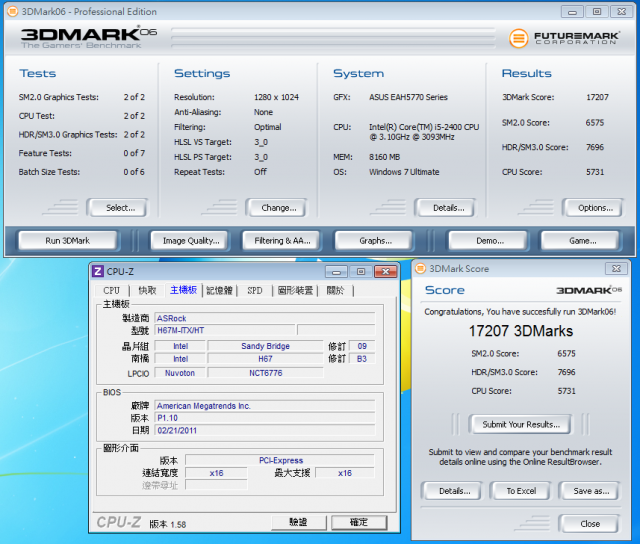Viewport: 640px width, 544px height.
Task: Click the BIOS version P1.10 field
Action: click(264, 418)
